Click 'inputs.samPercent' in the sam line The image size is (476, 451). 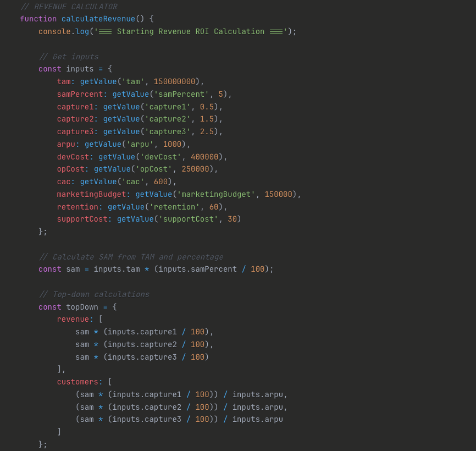pyautogui.click(x=198, y=269)
